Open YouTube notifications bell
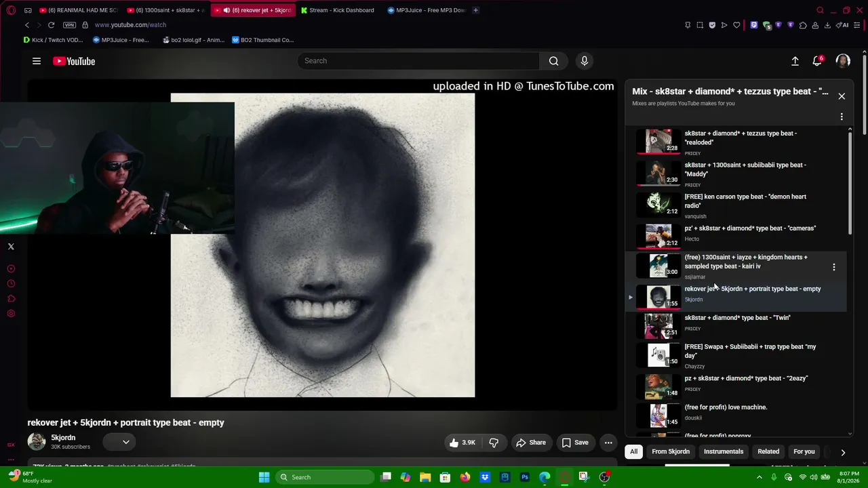Screen dimensions: 868x488 [817, 61]
